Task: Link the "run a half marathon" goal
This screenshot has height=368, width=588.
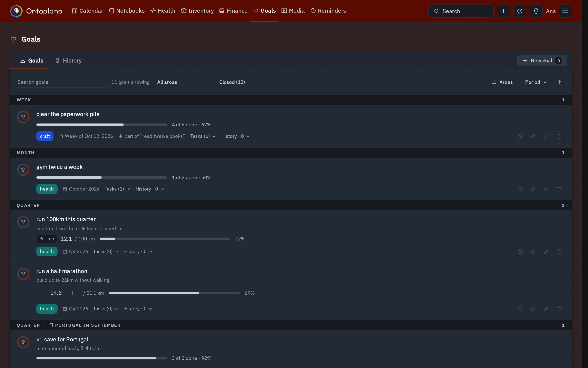Action: pos(533,309)
